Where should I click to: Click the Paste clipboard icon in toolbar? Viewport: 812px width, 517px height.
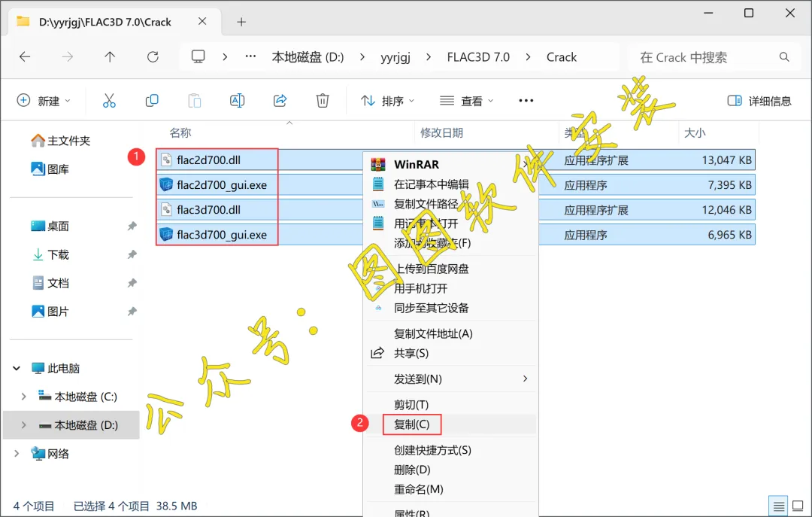[195, 101]
